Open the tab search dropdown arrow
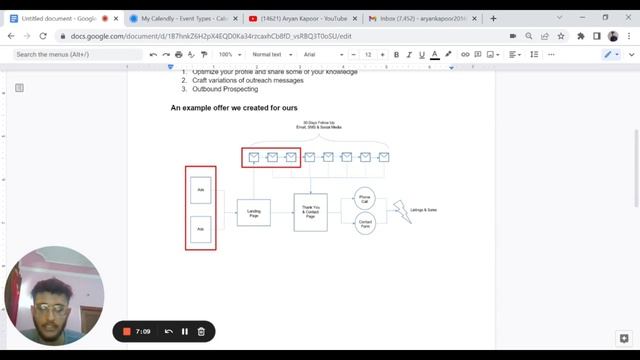This screenshot has width=640, height=360. pyautogui.click(x=559, y=18)
